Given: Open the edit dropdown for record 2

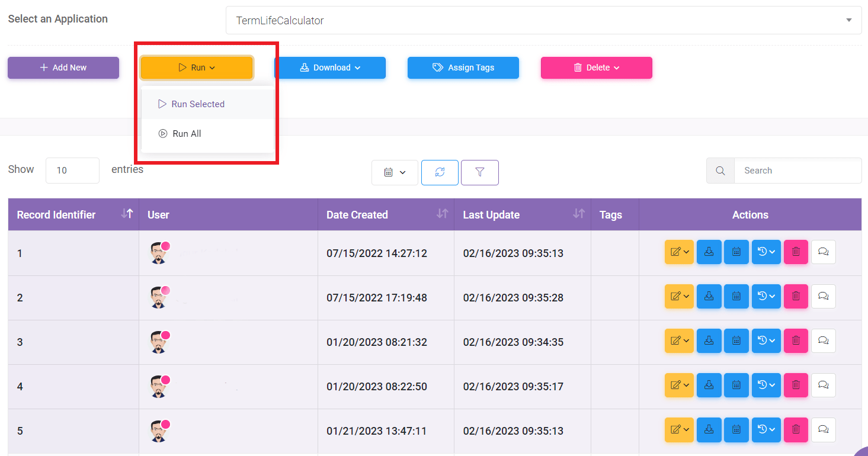Looking at the screenshot, I should tap(679, 296).
